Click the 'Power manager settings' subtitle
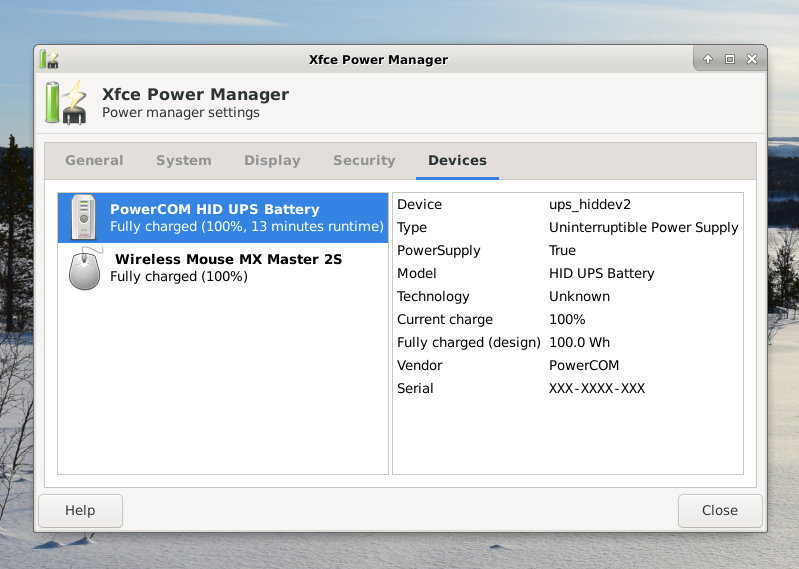Viewport: 799px width, 569px height. click(x=181, y=113)
